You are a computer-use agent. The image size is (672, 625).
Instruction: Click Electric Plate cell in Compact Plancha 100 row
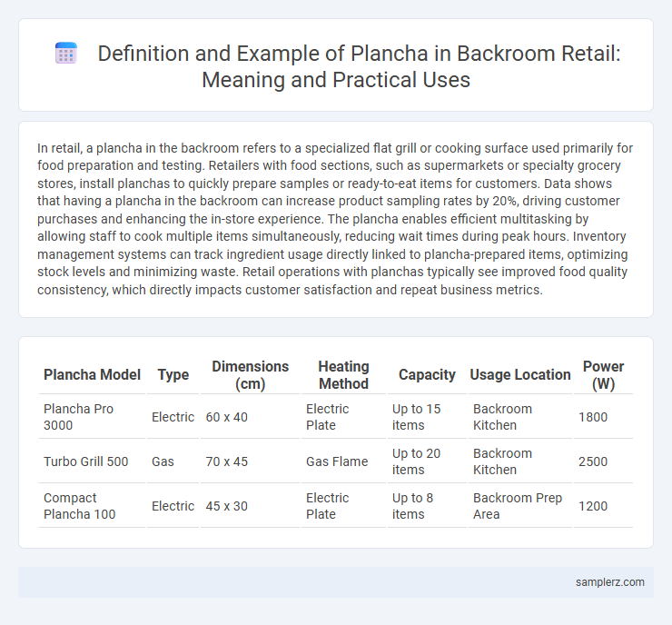click(343, 506)
